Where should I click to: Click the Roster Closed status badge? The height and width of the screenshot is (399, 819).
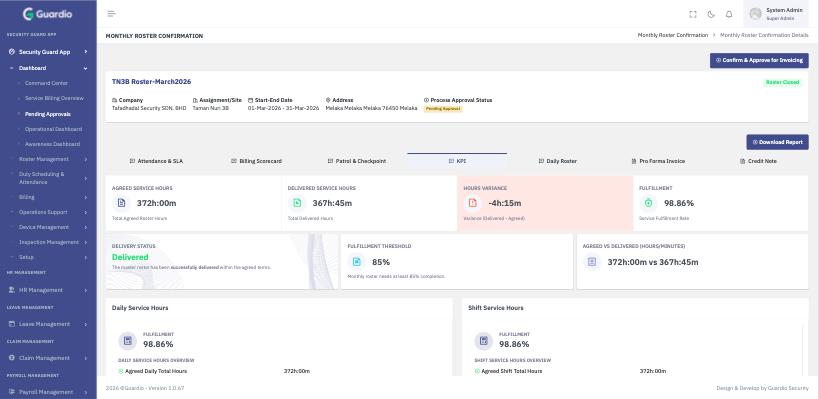782,83
